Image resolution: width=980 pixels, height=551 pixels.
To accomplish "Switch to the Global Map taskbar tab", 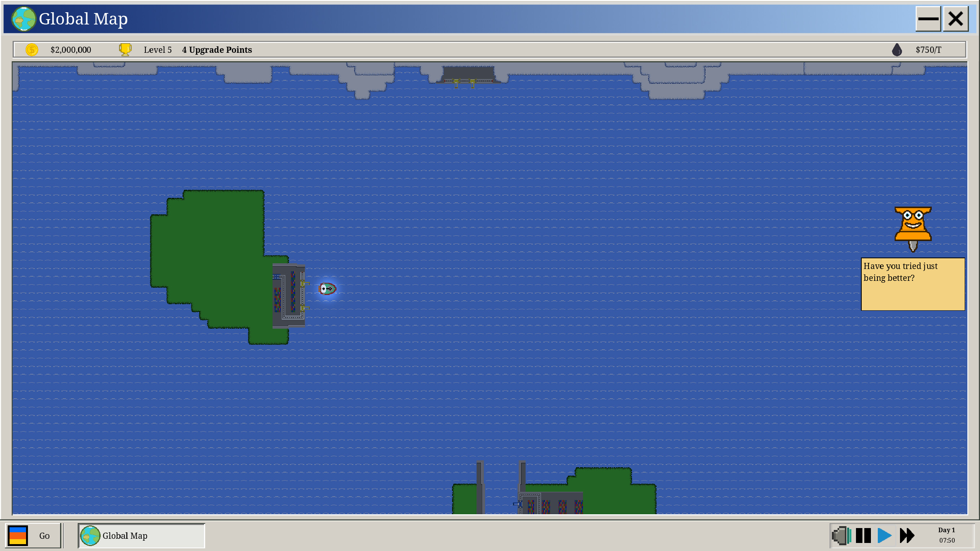I will click(x=125, y=536).
